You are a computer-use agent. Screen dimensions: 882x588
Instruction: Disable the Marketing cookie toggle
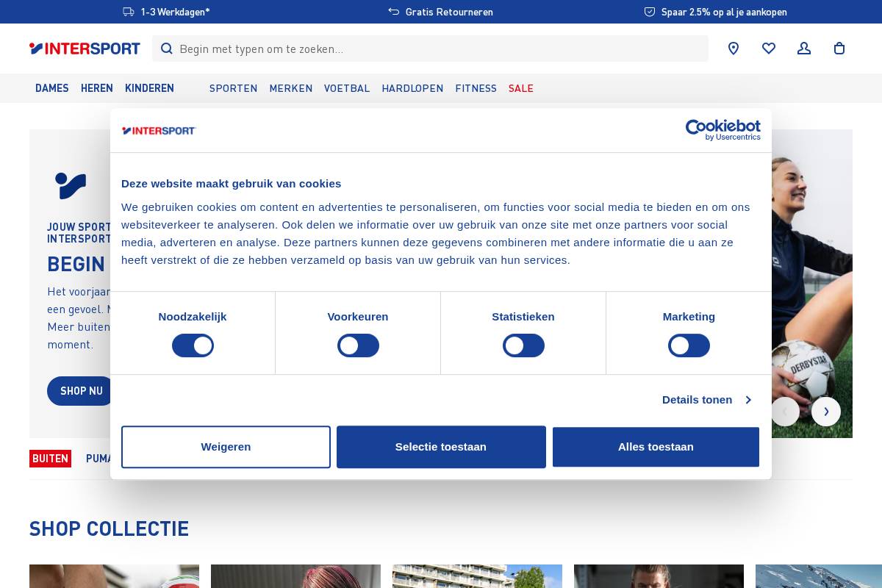coord(689,345)
